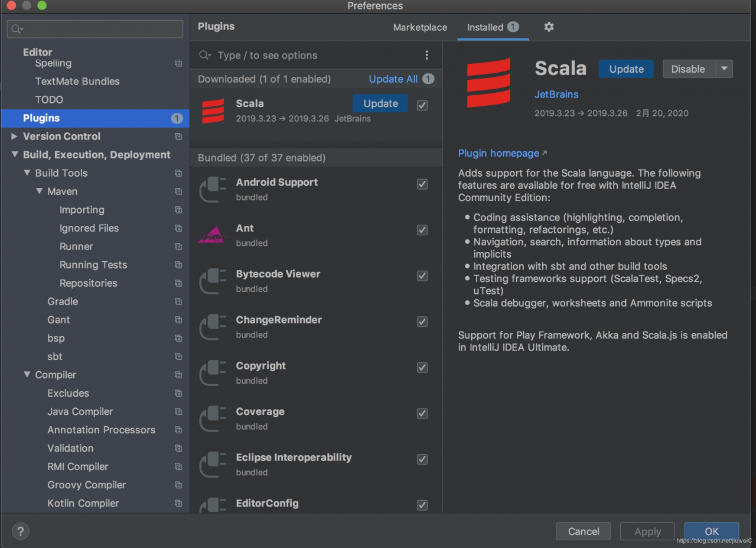Click the Update button in Scala list row
Image resolution: width=756 pixels, height=548 pixels.
(380, 103)
